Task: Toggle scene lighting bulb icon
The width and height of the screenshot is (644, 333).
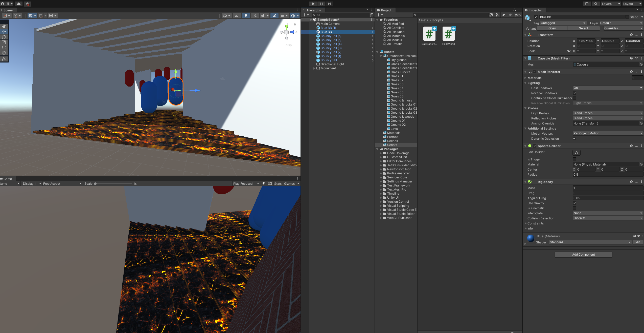Action: click(x=246, y=16)
